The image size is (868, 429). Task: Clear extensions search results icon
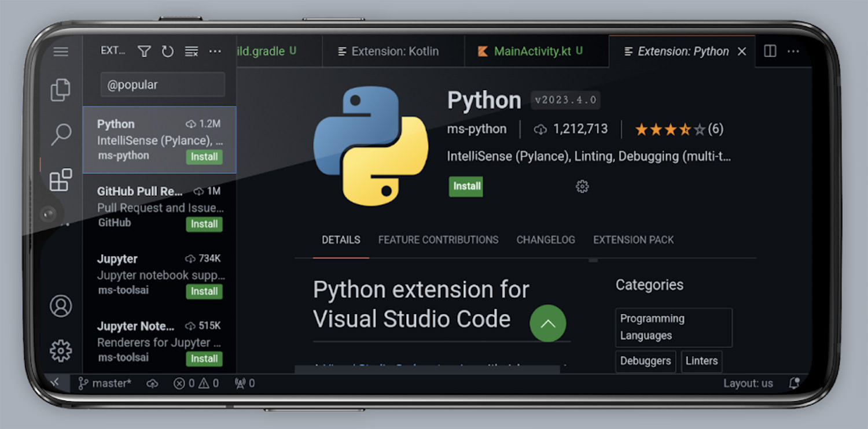(192, 51)
